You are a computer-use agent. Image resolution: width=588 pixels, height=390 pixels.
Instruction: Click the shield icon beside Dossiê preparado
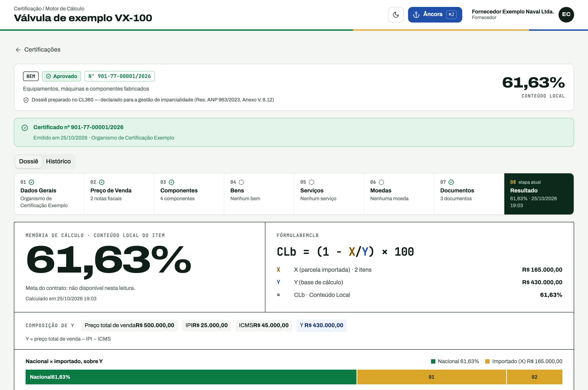point(26,100)
